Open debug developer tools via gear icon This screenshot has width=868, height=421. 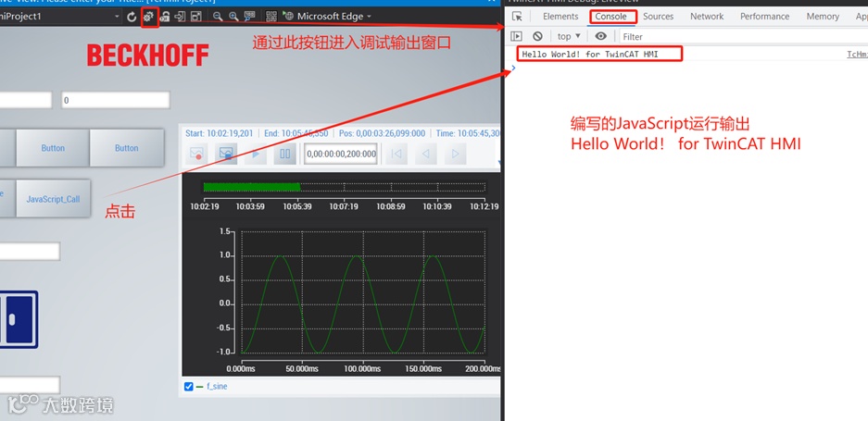[149, 17]
